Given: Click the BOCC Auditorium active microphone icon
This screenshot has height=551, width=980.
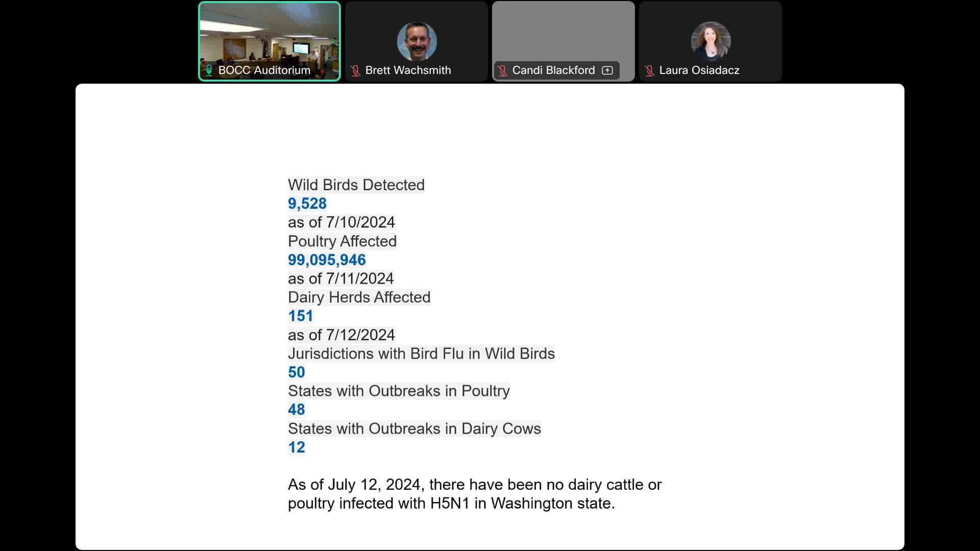Looking at the screenshot, I should click(x=209, y=70).
